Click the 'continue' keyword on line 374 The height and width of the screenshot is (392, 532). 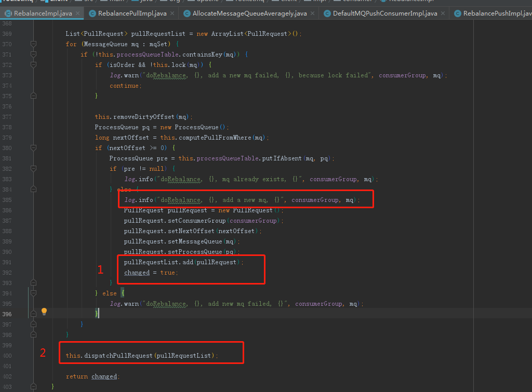[x=124, y=86]
